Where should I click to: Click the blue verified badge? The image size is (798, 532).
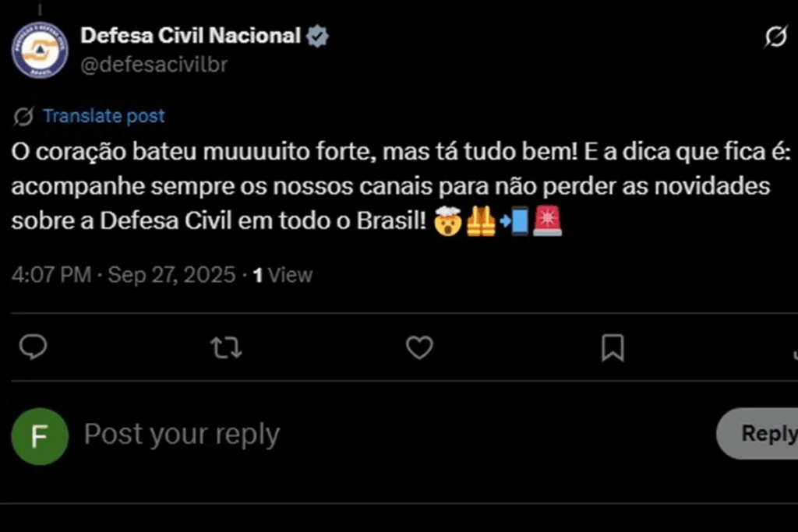point(317,36)
